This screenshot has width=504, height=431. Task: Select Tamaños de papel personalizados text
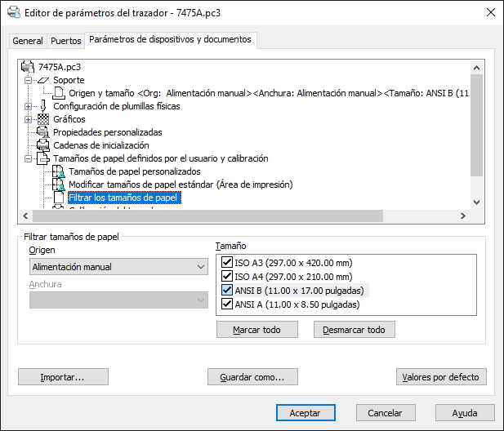tap(135, 171)
